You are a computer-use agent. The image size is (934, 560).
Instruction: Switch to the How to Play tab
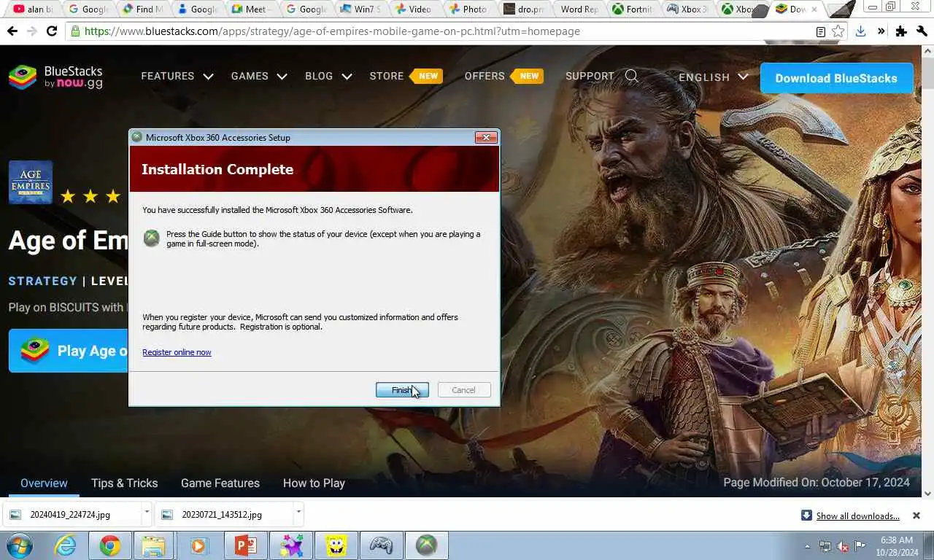(x=314, y=483)
